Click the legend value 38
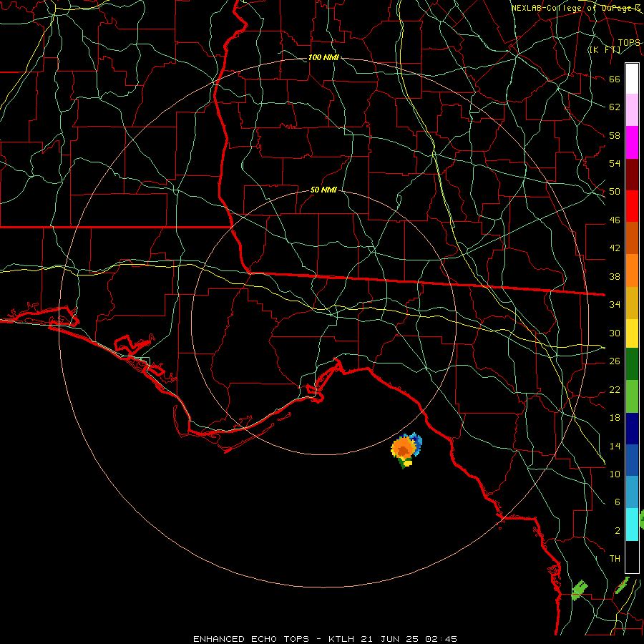Screen dimensions: 644x644 [615, 276]
